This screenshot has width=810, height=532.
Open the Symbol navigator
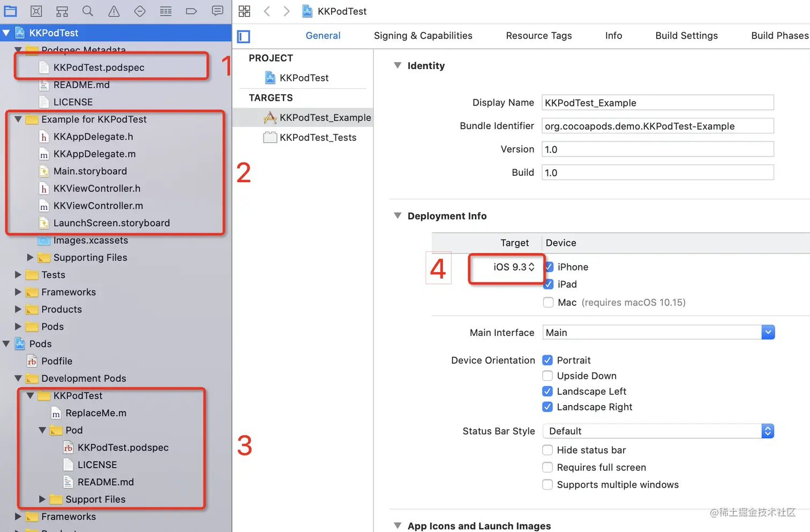[62, 11]
